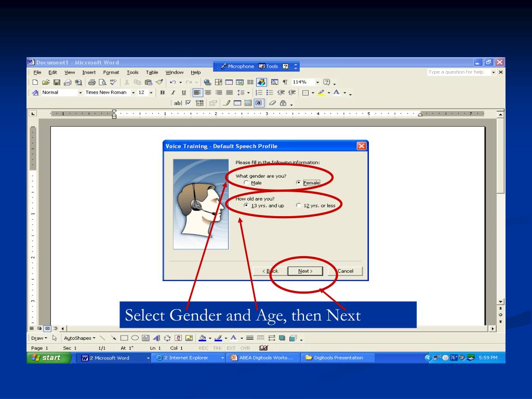The width and height of the screenshot is (532, 399).
Task: Click the Highlight color button
Action: pyautogui.click(x=321, y=92)
